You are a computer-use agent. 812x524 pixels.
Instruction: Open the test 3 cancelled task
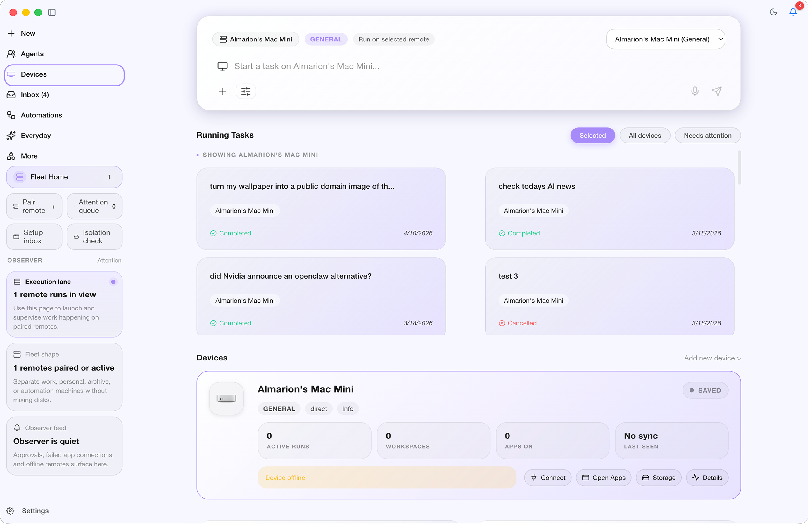(x=609, y=296)
